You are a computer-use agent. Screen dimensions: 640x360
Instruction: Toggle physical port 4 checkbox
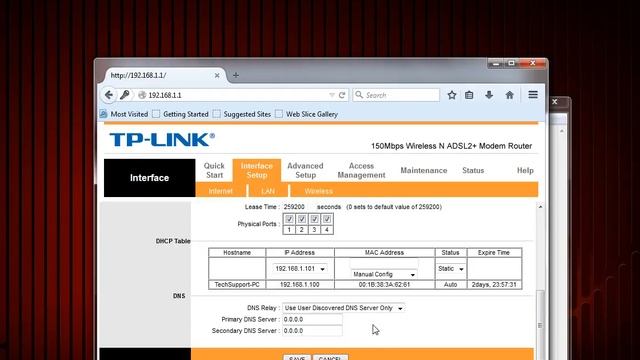click(327, 219)
